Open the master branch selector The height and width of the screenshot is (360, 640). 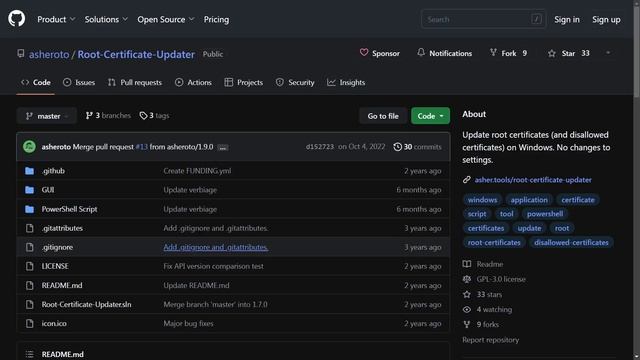click(47, 116)
